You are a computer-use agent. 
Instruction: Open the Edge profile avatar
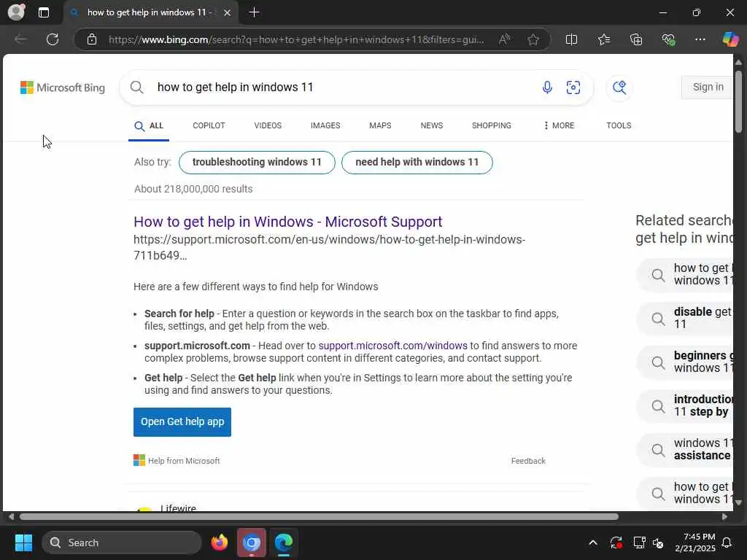(x=16, y=12)
